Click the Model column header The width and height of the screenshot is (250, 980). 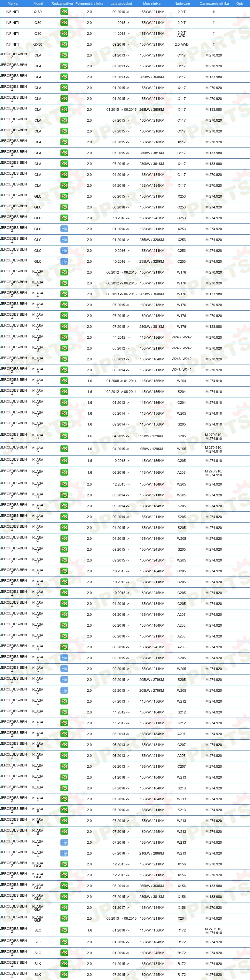pyautogui.click(x=38, y=4)
